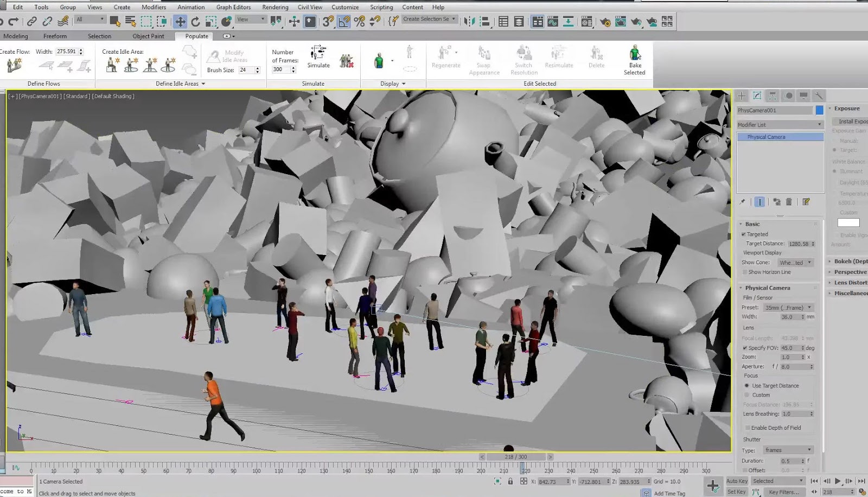The width and height of the screenshot is (868, 497).
Task: Select the Link tool in toolbar
Action: coord(32,21)
